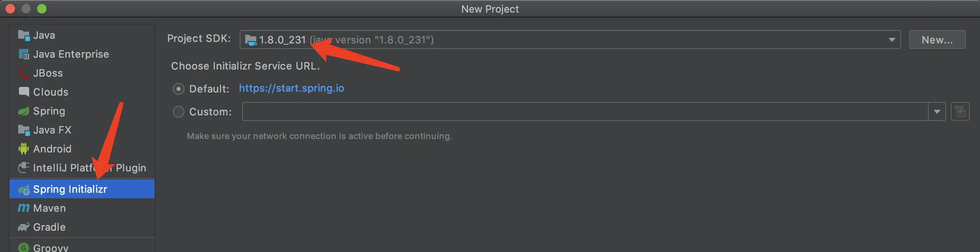Viewport: 980px width, 252px height.
Task: Click the Java Enterprise icon in list
Action: point(24,55)
